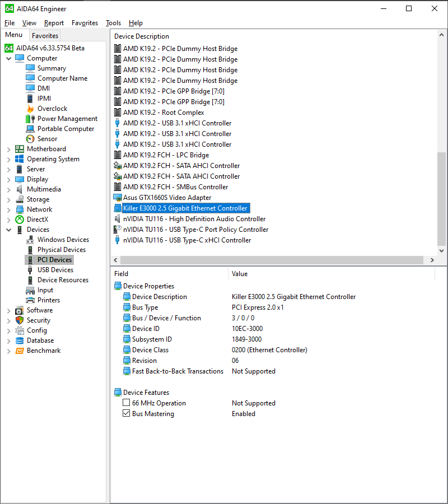Select the Security shield icon
This screenshot has width=448, height=504.
20,320
